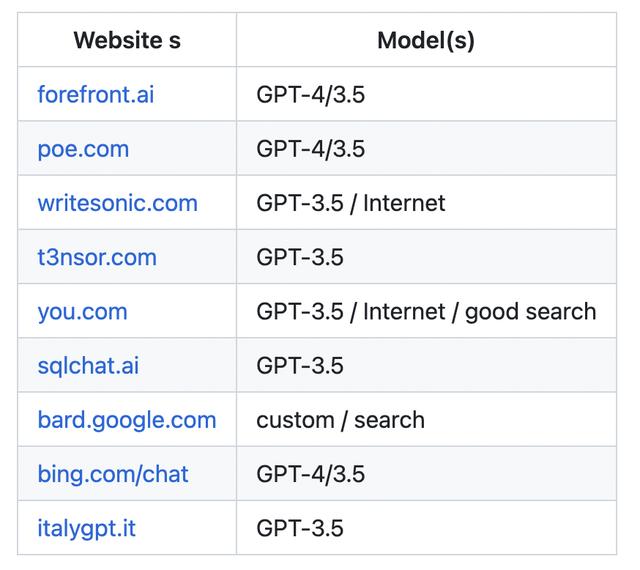Click the poe.com link
Image resolution: width=640 pixels, height=570 pixels.
83,149
